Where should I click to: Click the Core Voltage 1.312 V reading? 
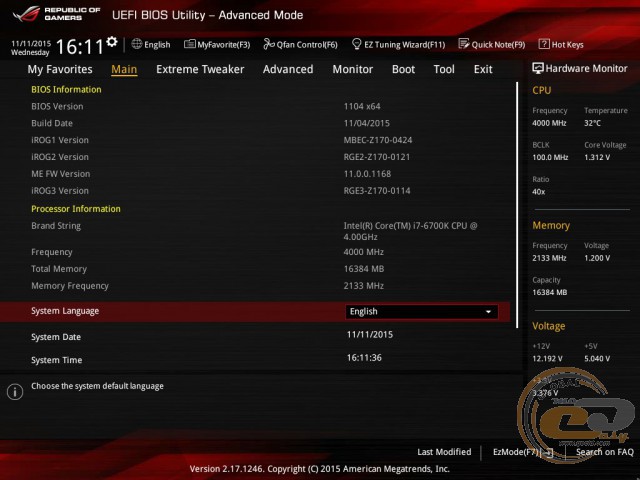click(x=597, y=157)
